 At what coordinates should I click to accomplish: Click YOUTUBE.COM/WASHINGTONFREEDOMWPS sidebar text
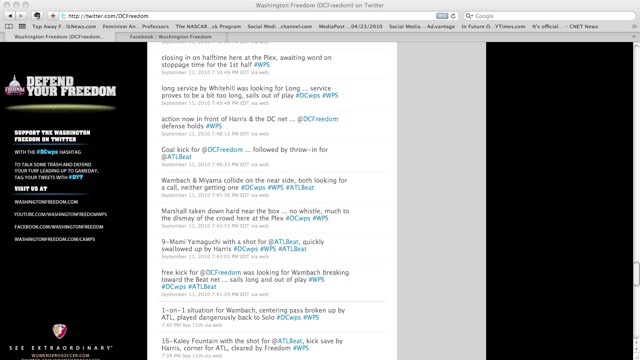pos(60,214)
